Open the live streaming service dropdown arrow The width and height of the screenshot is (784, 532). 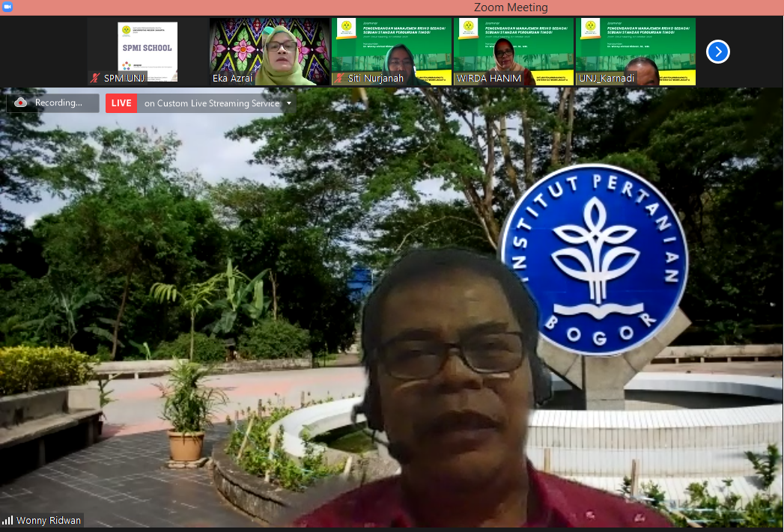[288, 103]
